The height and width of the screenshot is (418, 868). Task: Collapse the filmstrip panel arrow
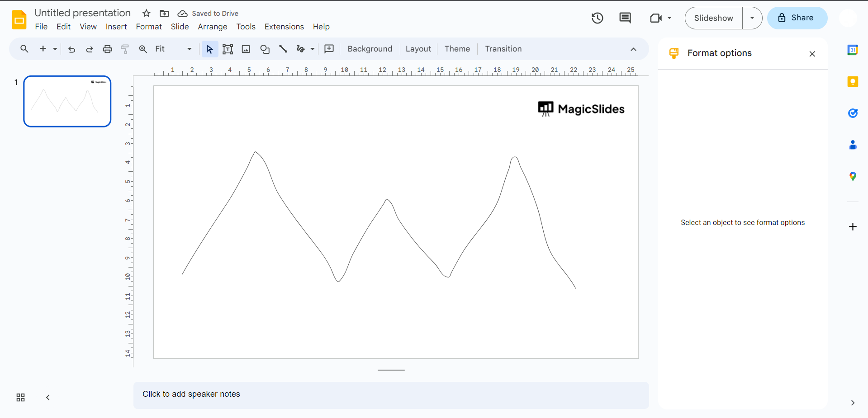pyautogui.click(x=48, y=398)
